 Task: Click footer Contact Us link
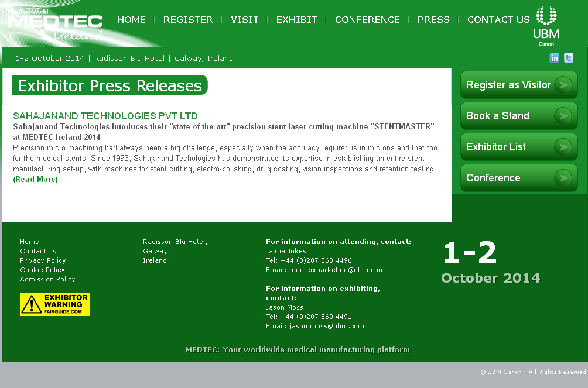click(38, 251)
